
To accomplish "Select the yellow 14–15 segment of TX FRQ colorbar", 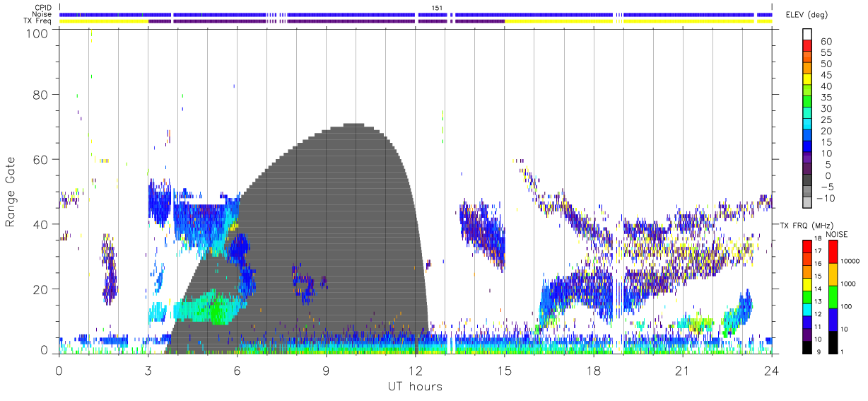I will (x=807, y=284).
